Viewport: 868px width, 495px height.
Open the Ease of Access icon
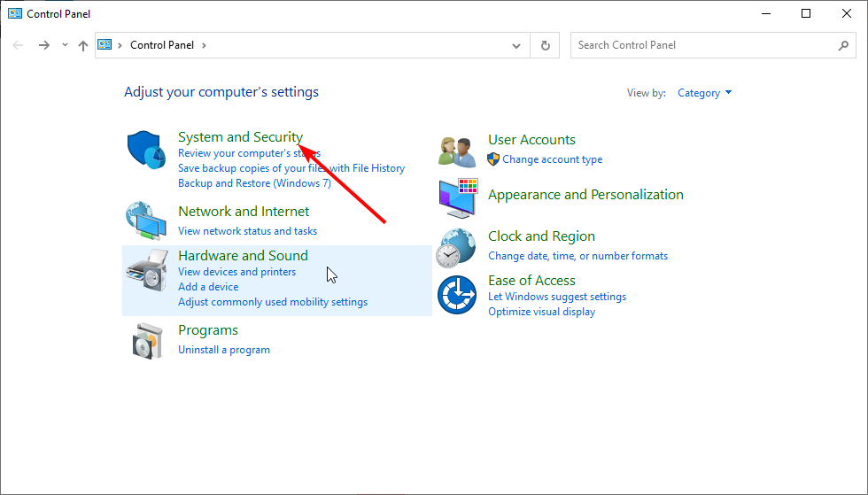pyautogui.click(x=457, y=295)
